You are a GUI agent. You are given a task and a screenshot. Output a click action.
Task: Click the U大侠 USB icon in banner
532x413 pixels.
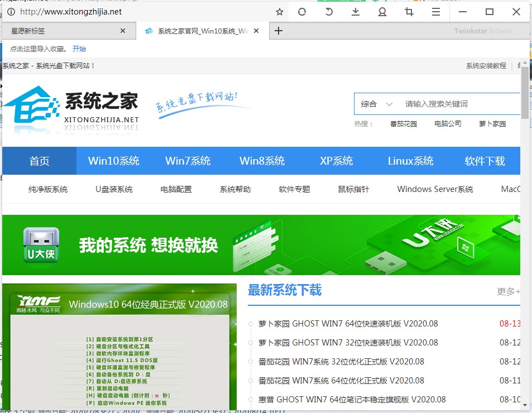coord(41,245)
